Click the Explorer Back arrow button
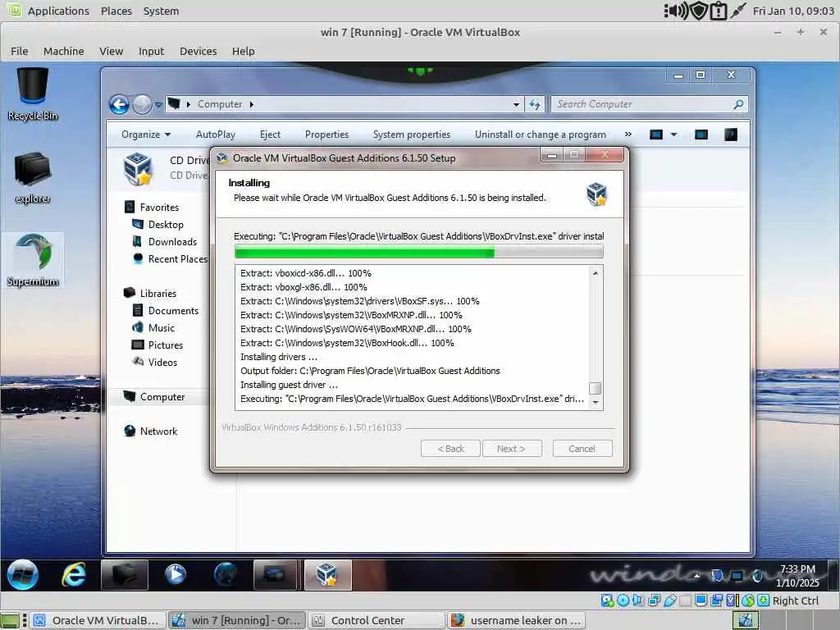This screenshot has width=840, height=630. tap(119, 104)
